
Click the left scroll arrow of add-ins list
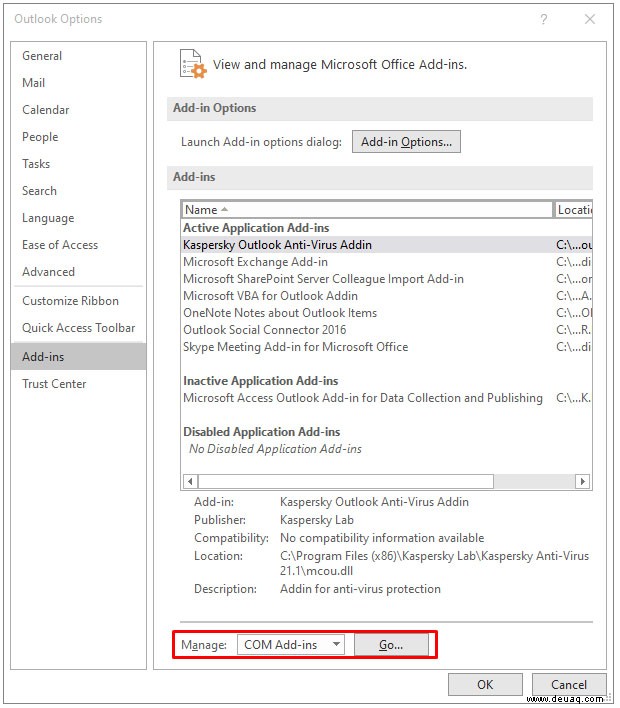coord(190,482)
